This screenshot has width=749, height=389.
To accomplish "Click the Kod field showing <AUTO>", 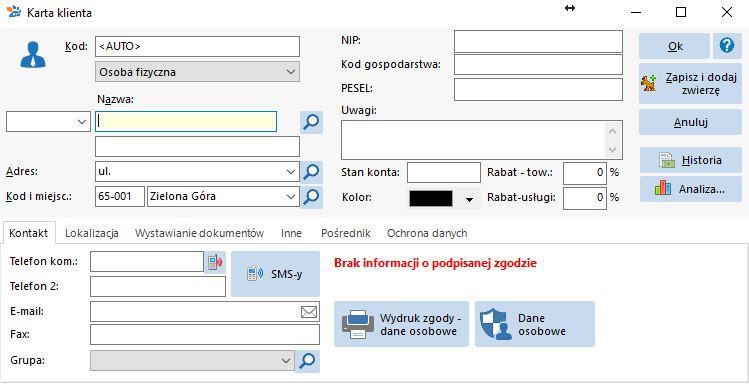I will coord(197,46).
